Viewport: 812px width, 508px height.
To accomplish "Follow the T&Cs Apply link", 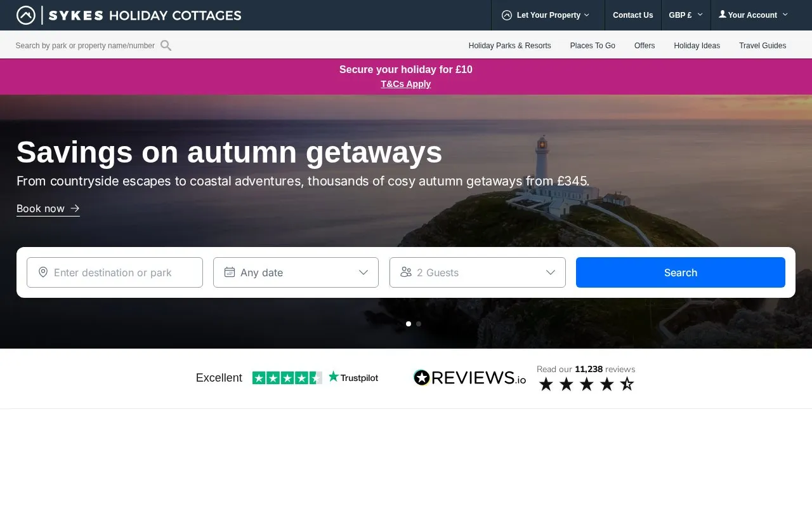I will tap(406, 84).
